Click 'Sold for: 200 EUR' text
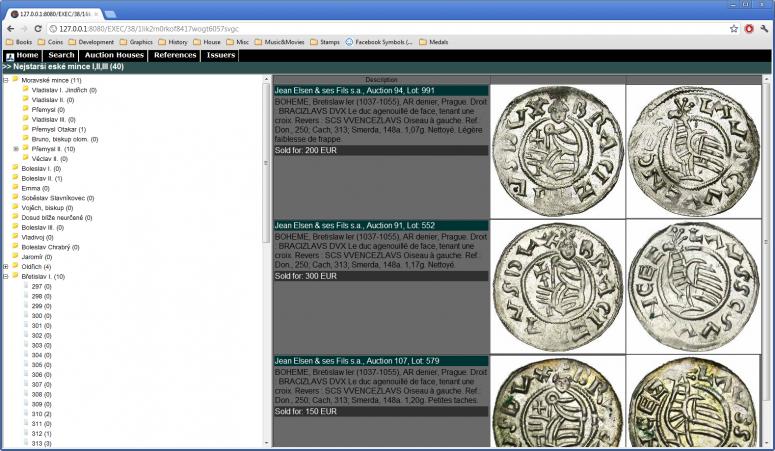The height and width of the screenshot is (451, 775). point(305,150)
